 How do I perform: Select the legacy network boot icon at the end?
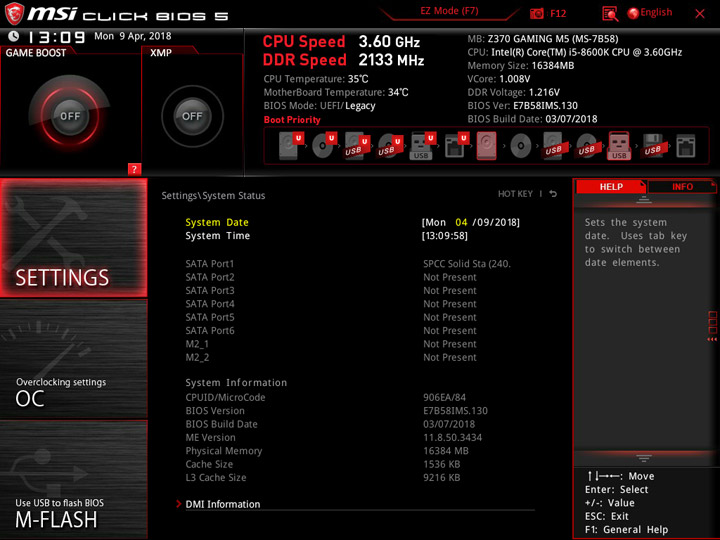point(686,146)
